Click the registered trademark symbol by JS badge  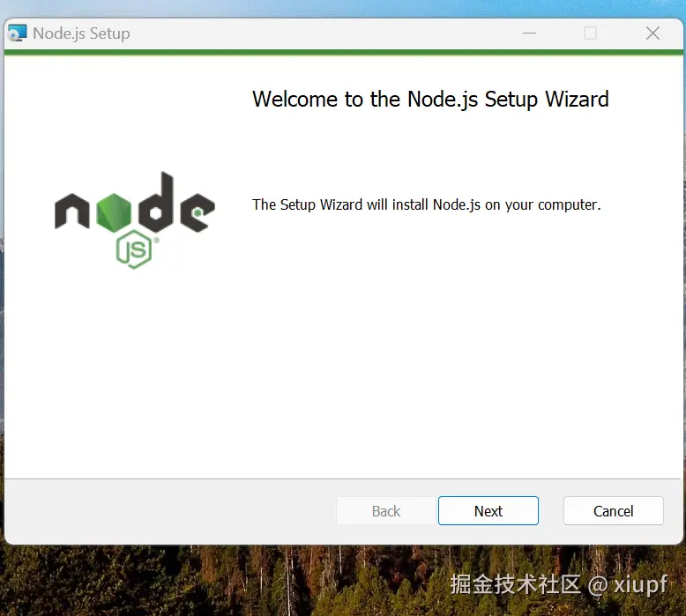[x=156, y=240]
